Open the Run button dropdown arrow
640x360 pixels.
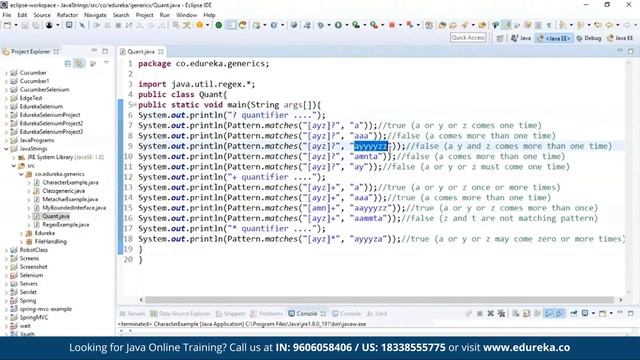click(x=347, y=25)
